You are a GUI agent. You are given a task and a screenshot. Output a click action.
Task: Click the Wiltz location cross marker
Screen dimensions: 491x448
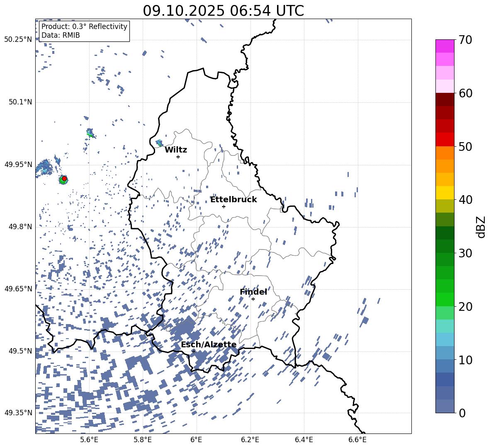[178, 157]
